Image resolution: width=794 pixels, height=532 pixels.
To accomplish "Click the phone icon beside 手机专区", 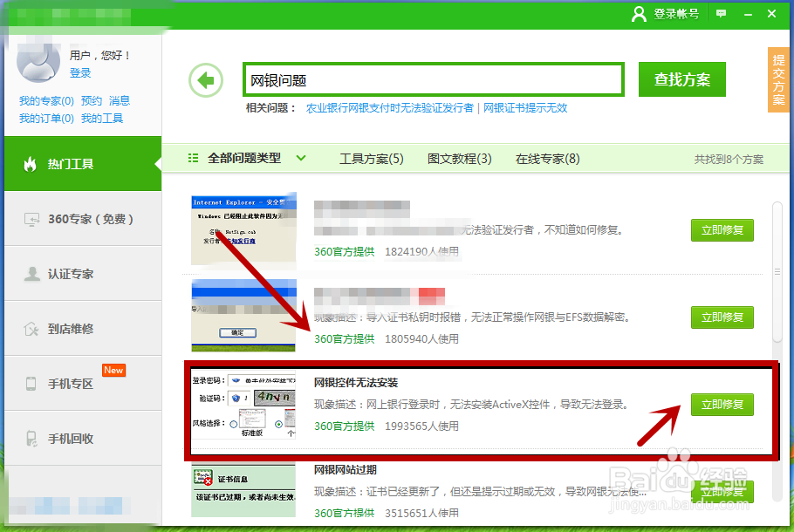I will point(31,383).
